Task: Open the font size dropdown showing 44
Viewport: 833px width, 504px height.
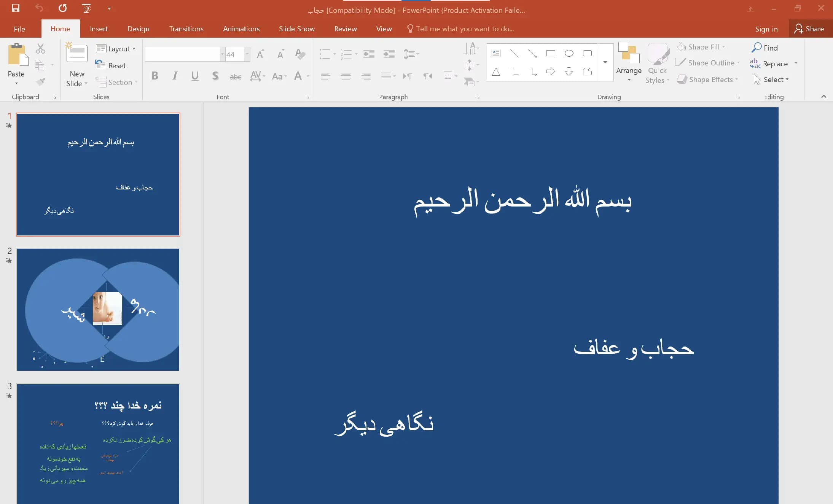Action: click(247, 54)
